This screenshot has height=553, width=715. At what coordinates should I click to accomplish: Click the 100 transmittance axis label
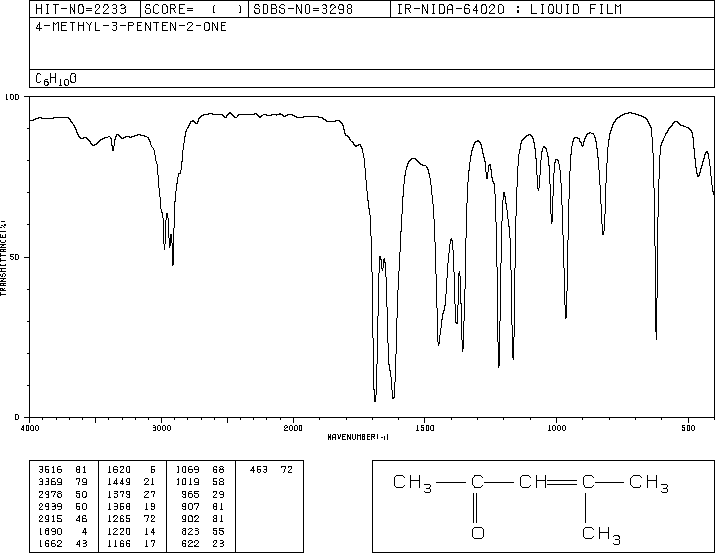click(12, 97)
